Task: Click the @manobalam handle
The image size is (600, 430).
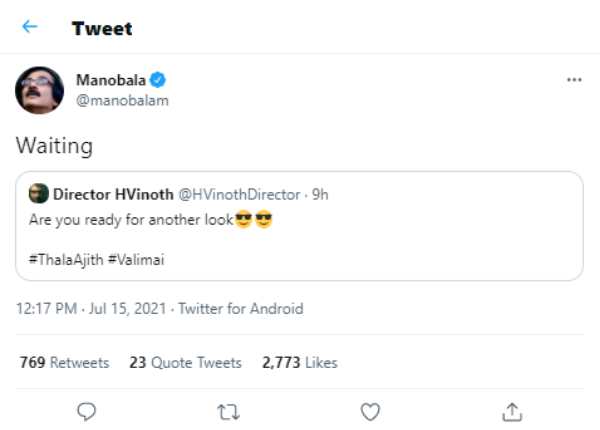Action: click(x=122, y=99)
